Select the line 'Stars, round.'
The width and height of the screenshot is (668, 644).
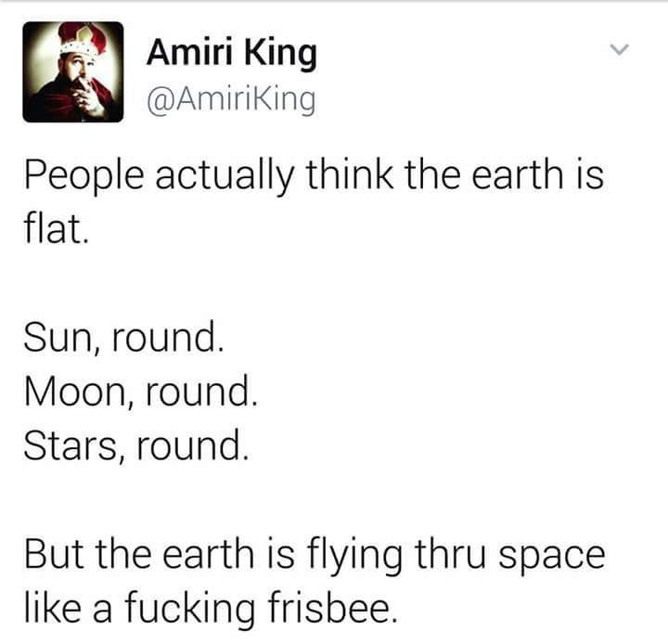[x=137, y=447]
